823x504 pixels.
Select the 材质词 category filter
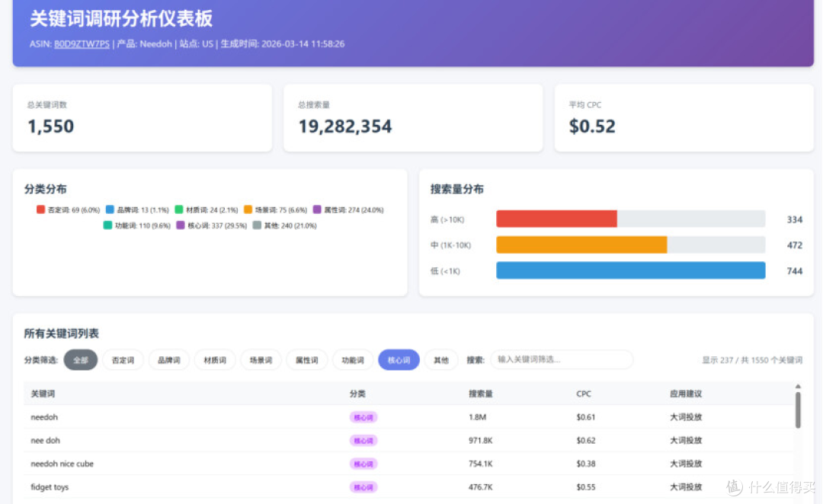(x=214, y=359)
